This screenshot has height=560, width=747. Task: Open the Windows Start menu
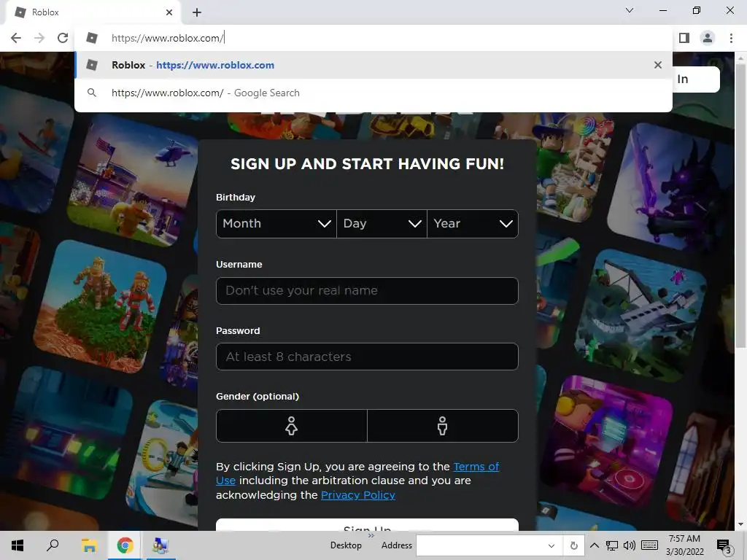coord(18,545)
